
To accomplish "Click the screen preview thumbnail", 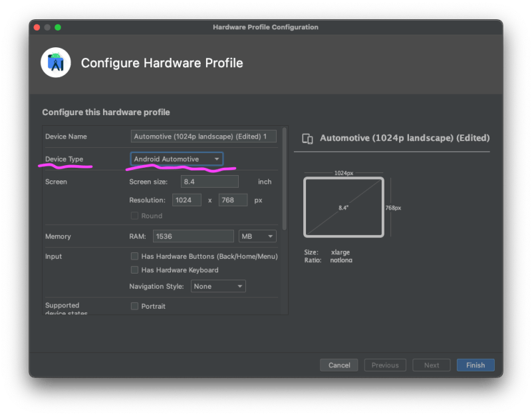I will 344,207.
